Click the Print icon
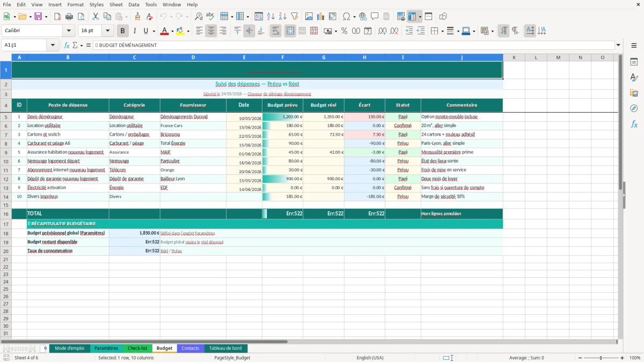 click(x=69, y=17)
